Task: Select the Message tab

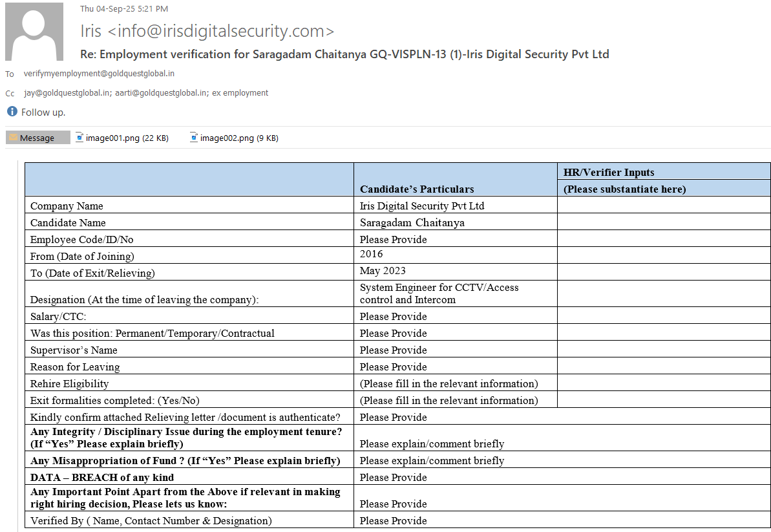Action: click(x=38, y=138)
